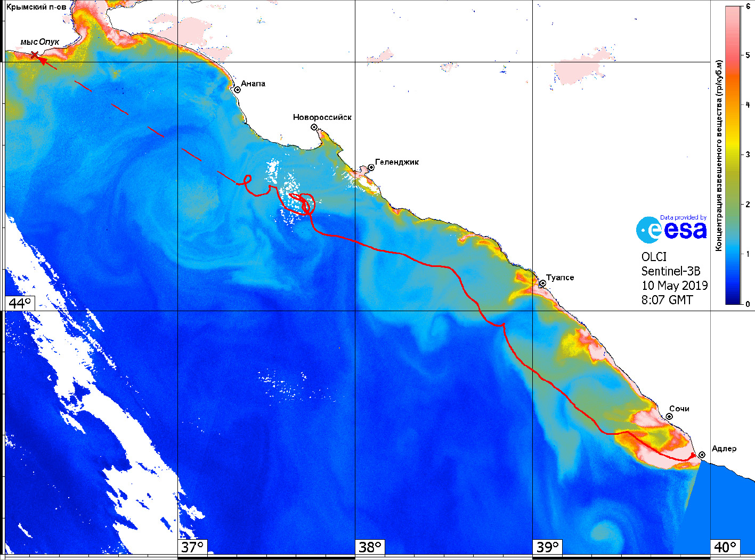Click the Туапсе city marker
755x560 pixels.
(542, 283)
